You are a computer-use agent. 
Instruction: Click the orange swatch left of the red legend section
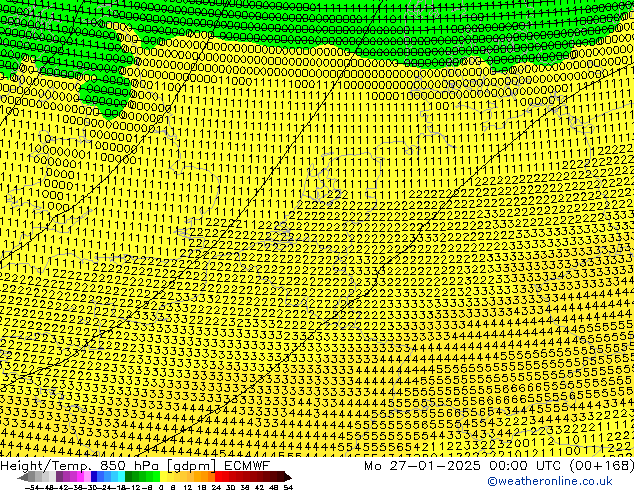click(x=211, y=477)
